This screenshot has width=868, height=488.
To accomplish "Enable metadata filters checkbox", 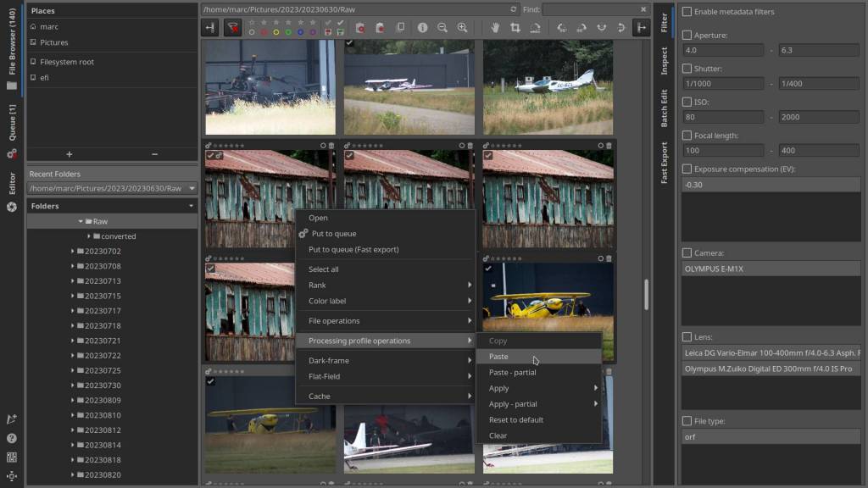I will pos(687,12).
